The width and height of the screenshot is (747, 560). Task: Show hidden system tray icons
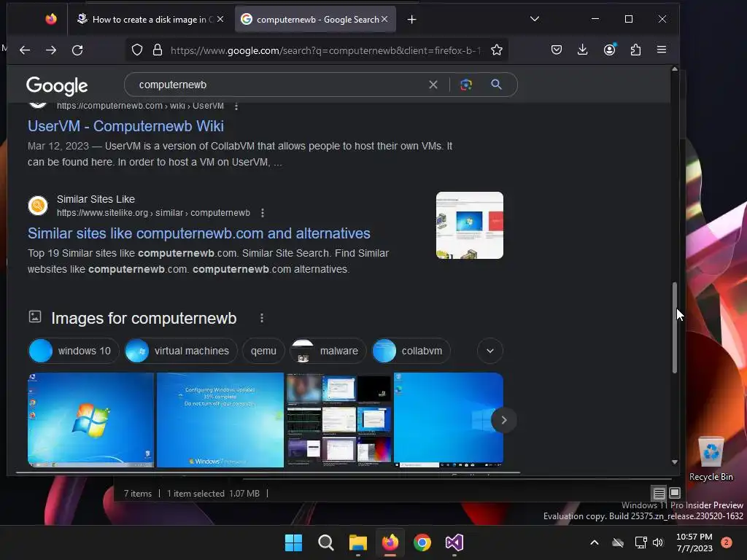coord(594,542)
